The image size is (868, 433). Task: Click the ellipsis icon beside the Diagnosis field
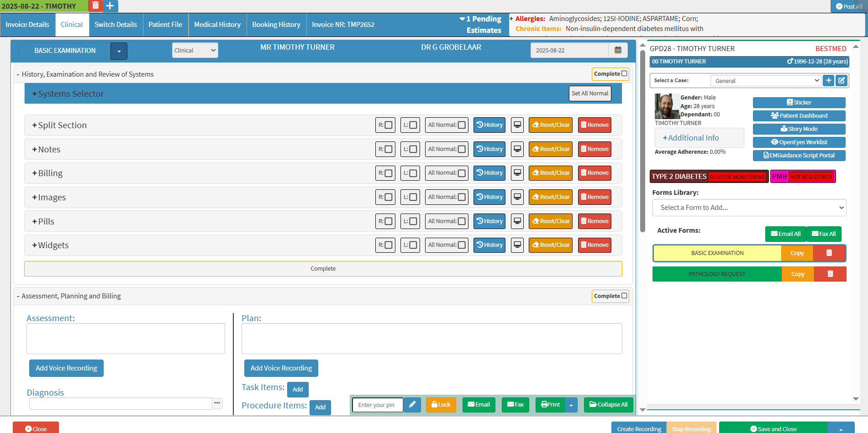pos(217,403)
